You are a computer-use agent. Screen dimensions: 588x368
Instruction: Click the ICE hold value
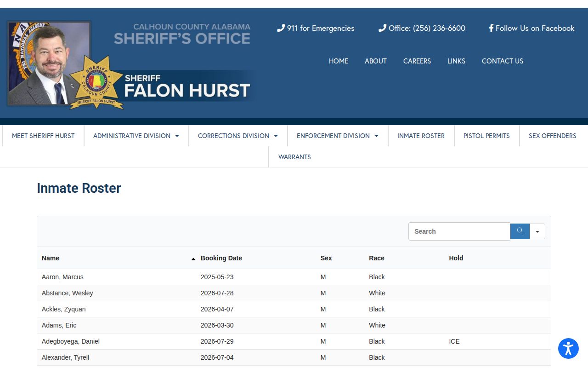pyautogui.click(x=454, y=341)
